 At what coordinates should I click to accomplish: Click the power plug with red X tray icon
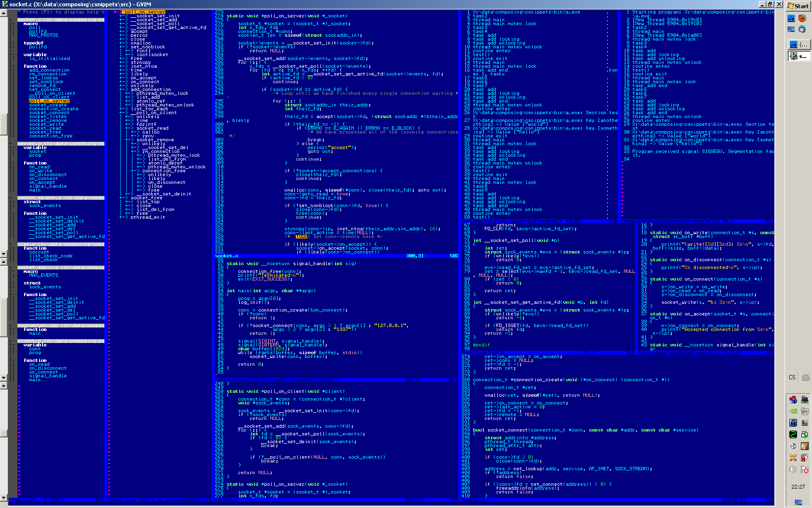805,458
